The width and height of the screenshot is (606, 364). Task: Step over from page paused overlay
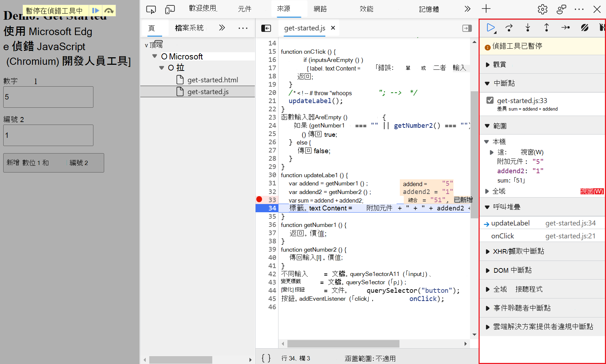(109, 11)
